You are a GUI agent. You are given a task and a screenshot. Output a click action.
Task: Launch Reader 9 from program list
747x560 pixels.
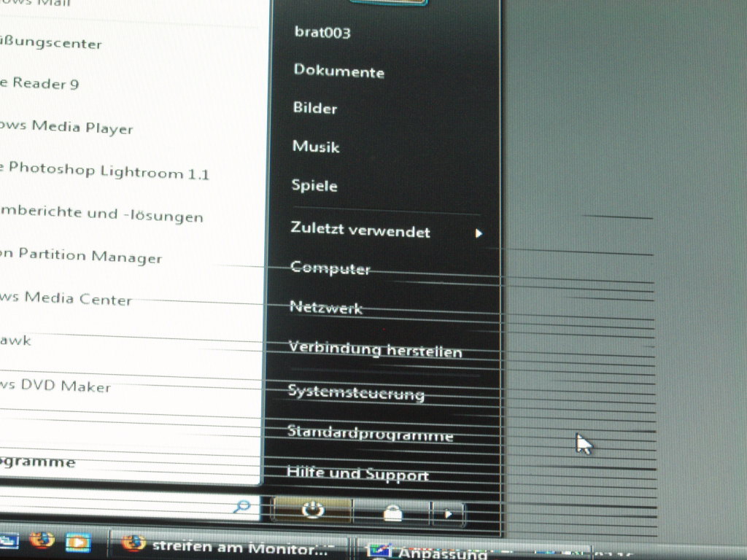[x=41, y=83]
